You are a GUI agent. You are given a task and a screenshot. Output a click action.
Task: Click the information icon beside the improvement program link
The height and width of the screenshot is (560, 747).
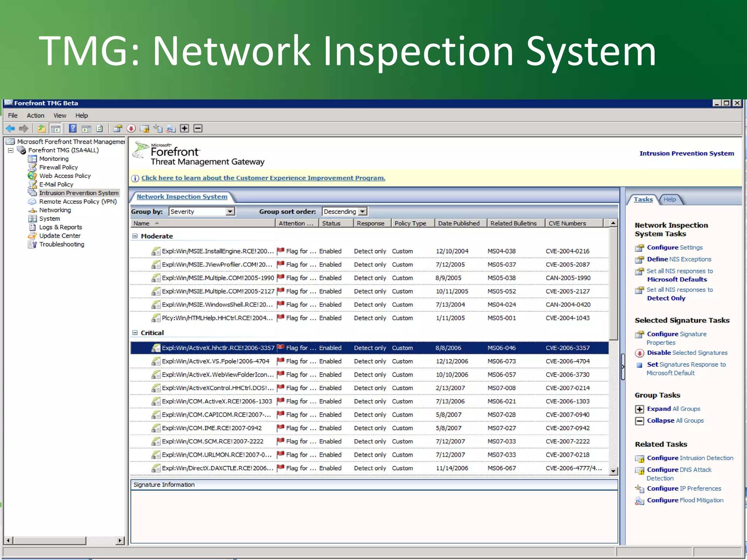point(135,178)
